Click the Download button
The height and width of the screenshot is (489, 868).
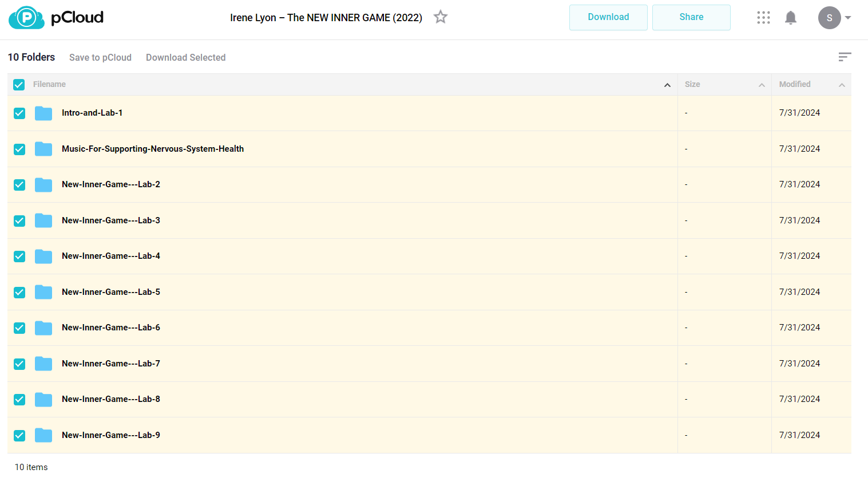point(608,17)
